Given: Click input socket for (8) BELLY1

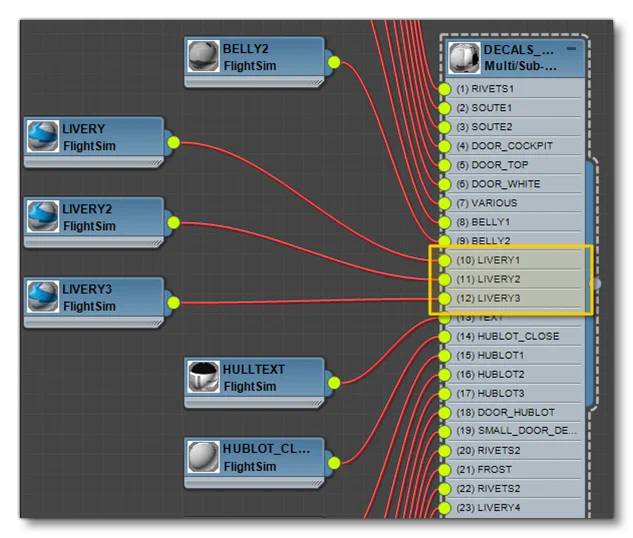Looking at the screenshot, I should [x=444, y=222].
